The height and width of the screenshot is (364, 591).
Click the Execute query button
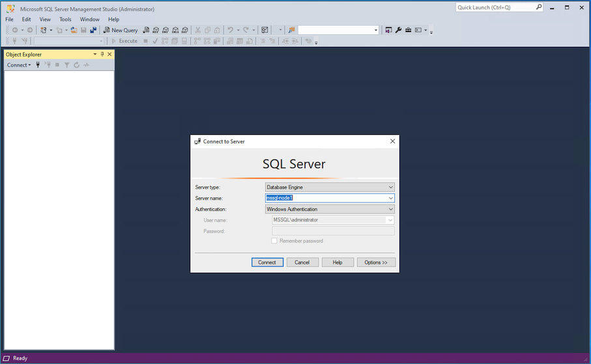click(x=124, y=41)
